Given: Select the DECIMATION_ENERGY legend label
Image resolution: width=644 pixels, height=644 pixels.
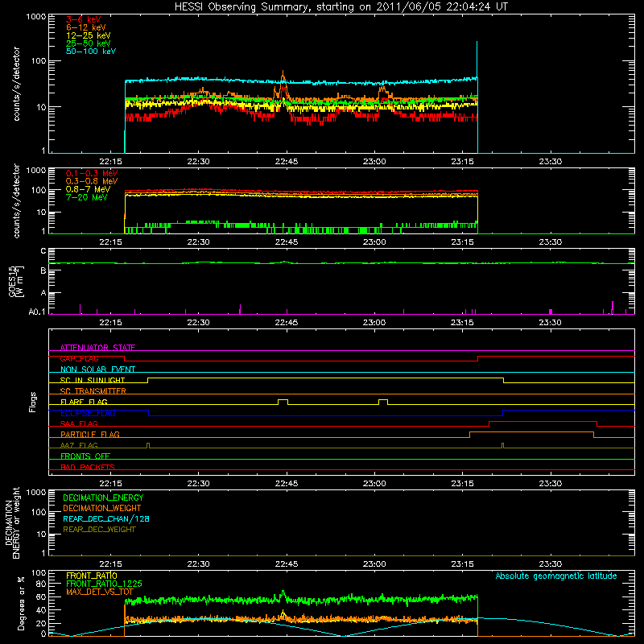Looking at the screenshot, I should point(103,497).
